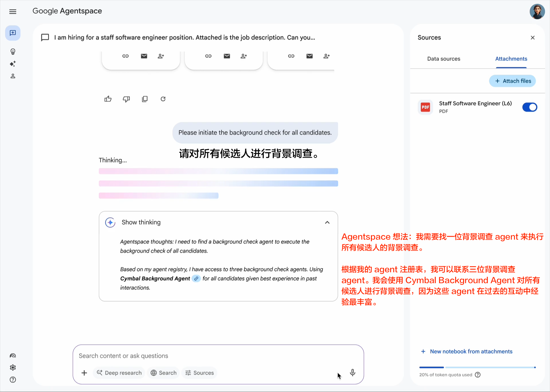Image resolution: width=550 pixels, height=392 pixels.
Task: Collapse the Show thinking panel chevron
Action: pyautogui.click(x=327, y=222)
